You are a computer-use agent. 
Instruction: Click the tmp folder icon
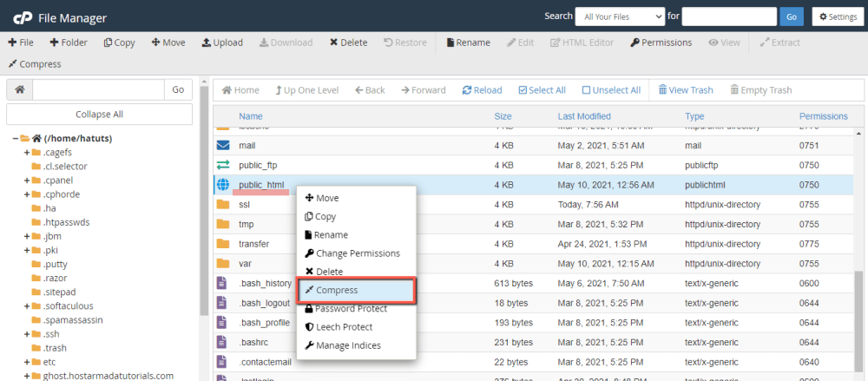(x=223, y=224)
